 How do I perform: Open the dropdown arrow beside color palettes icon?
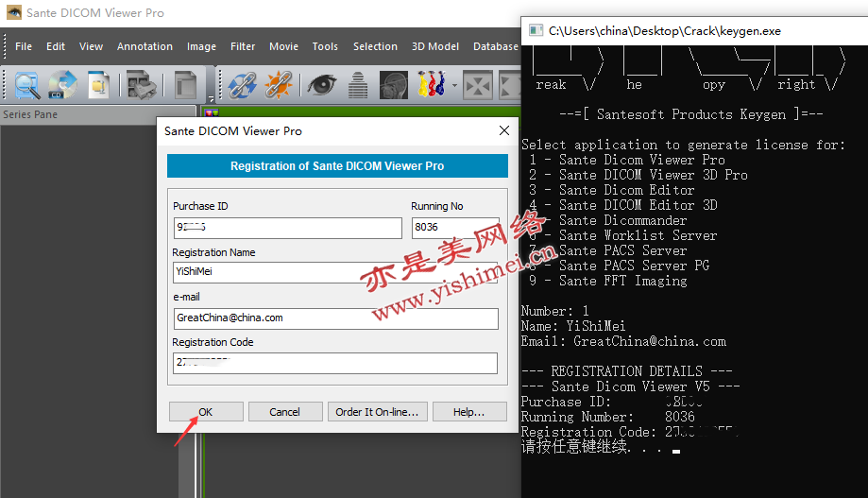pyautogui.click(x=454, y=85)
